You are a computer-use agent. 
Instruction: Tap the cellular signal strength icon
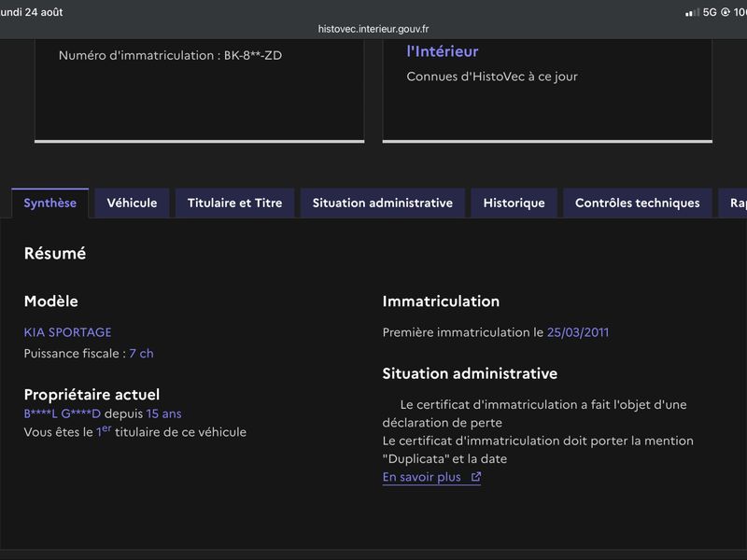coord(692,12)
